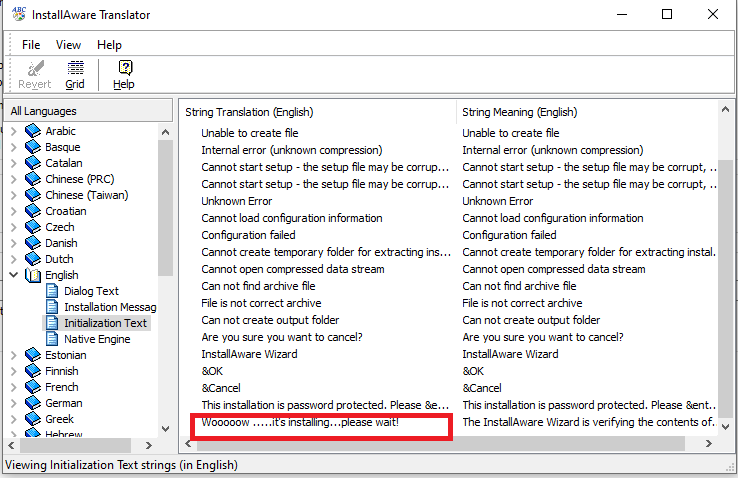Click the InstallAware Translator title bar icon
This screenshot has height=478, width=738.
19,15
